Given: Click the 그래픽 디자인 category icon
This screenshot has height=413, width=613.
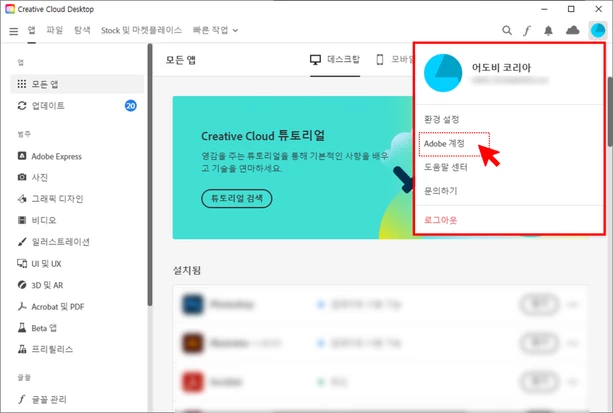Looking at the screenshot, I should (x=22, y=199).
